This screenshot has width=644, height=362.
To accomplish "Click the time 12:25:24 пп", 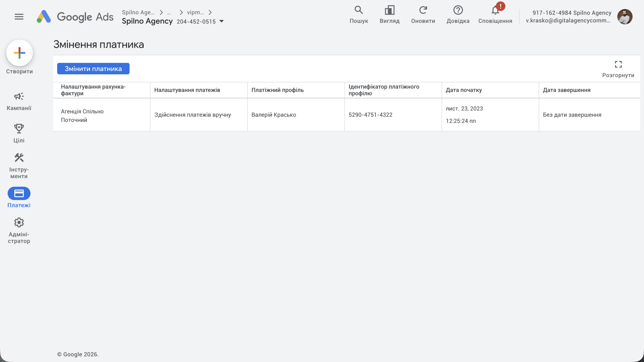I will [461, 121].
